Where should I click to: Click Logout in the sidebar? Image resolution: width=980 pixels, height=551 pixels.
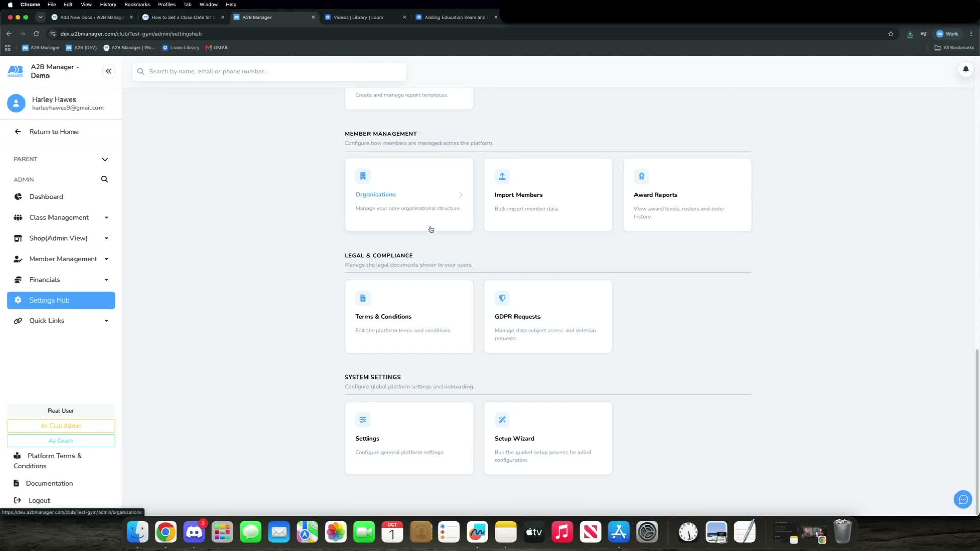click(x=39, y=500)
